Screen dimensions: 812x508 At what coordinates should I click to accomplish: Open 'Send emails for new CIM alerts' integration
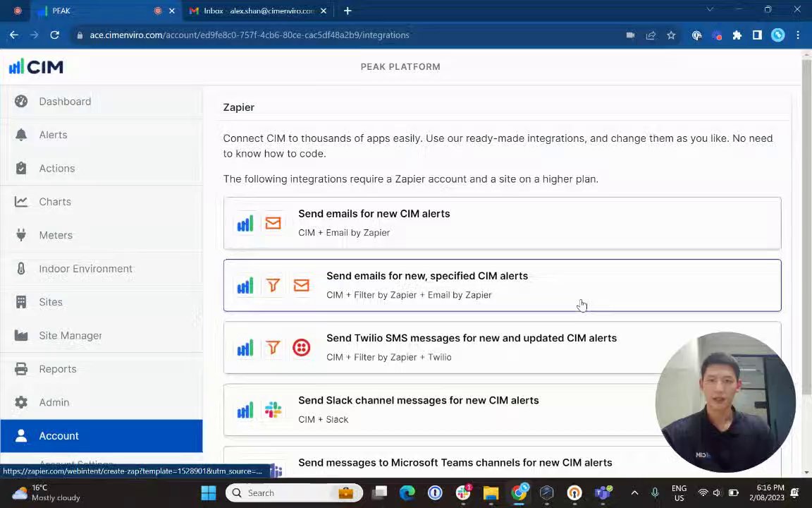(503, 224)
